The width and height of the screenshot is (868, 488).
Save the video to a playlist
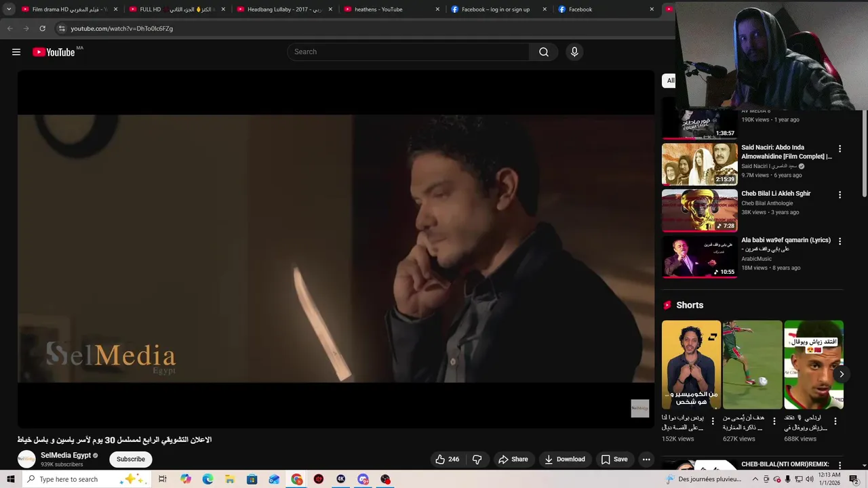(614, 459)
